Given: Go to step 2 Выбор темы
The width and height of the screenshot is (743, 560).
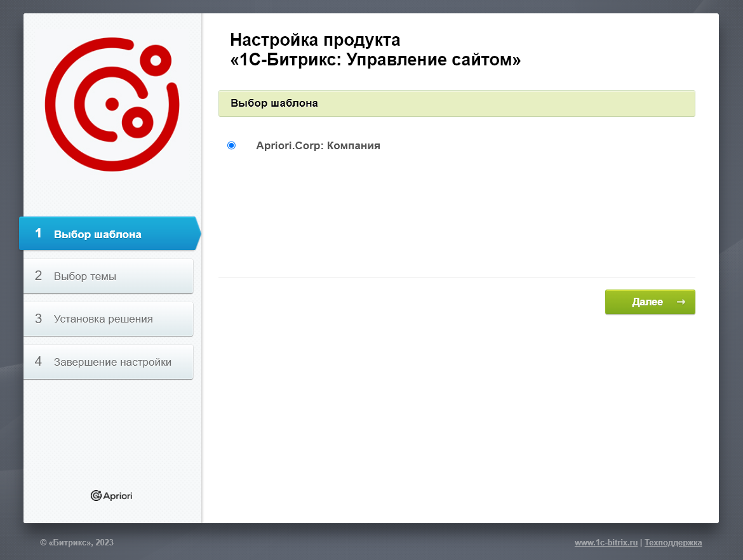Looking at the screenshot, I should (x=109, y=276).
